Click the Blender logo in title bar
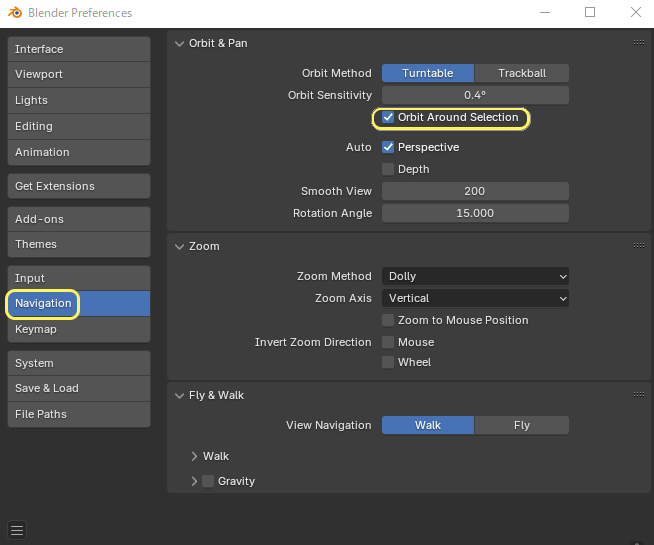The height and width of the screenshot is (545, 654). point(16,13)
